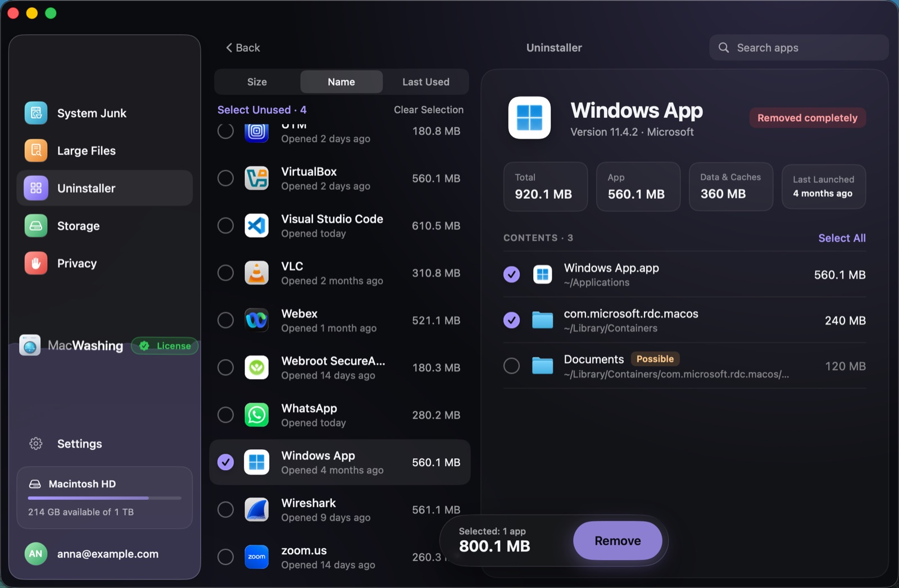Check the Webroot SecureAnywhere circle
This screenshot has height=588, width=899.
click(x=225, y=367)
